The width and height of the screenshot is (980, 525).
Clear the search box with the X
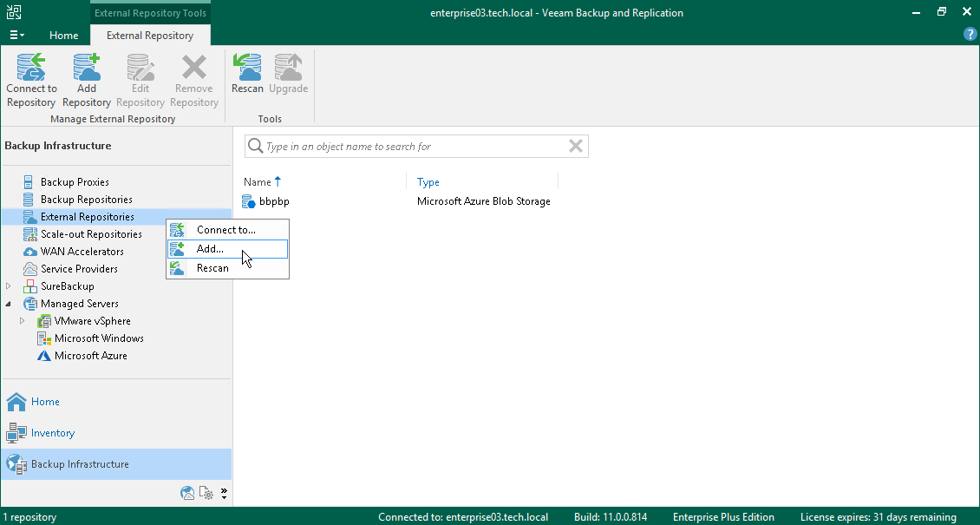576,147
